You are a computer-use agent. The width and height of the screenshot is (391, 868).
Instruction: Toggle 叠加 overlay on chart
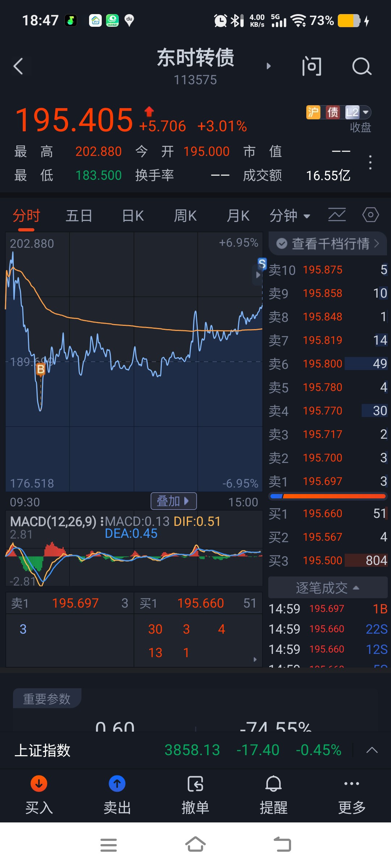[x=173, y=501]
